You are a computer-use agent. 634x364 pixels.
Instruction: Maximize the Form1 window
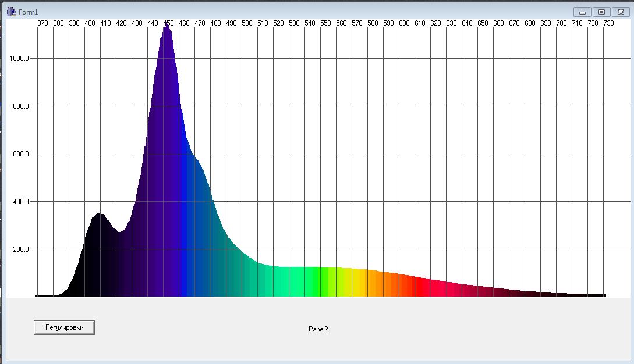[601, 12]
